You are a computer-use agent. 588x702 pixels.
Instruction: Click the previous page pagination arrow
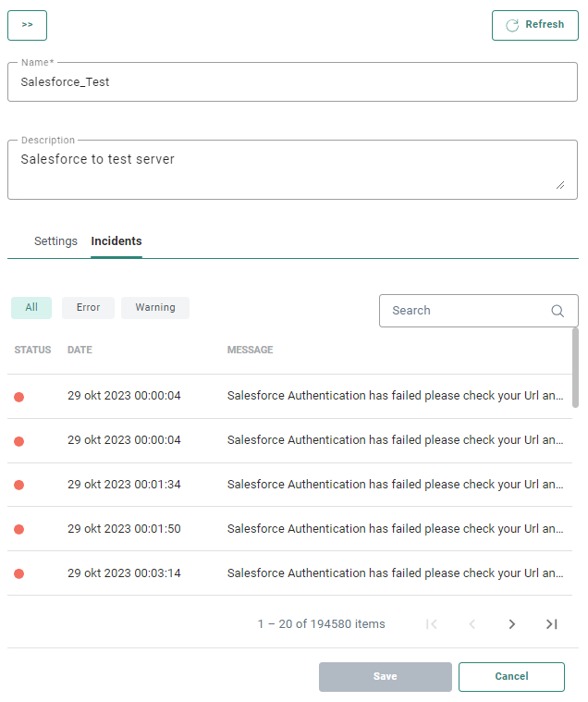pos(472,624)
